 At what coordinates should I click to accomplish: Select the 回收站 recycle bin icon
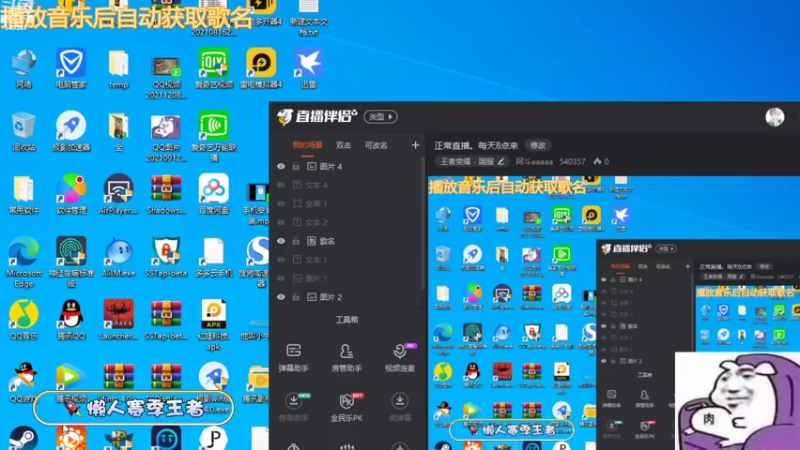point(23,131)
